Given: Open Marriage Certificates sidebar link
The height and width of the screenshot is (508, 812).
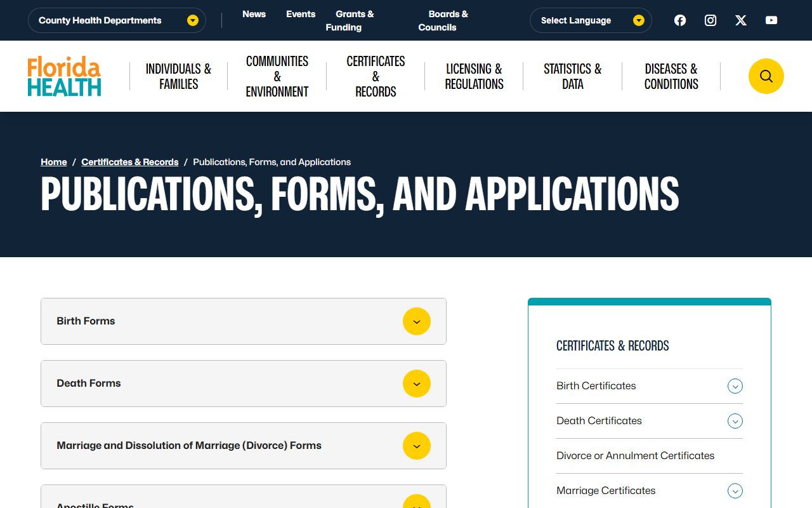Looking at the screenshot, I should [606, 491].
